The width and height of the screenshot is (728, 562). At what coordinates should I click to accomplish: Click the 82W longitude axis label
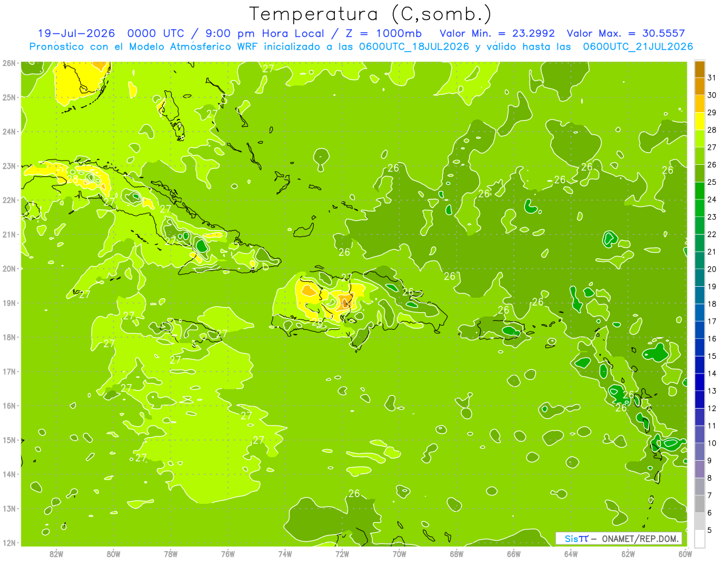coord(56,554)
